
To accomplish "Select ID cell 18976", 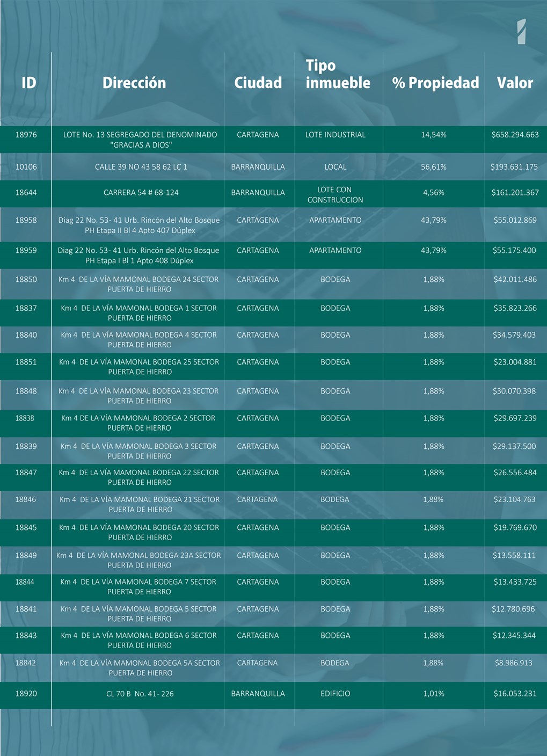I will [x=26, y=135].
